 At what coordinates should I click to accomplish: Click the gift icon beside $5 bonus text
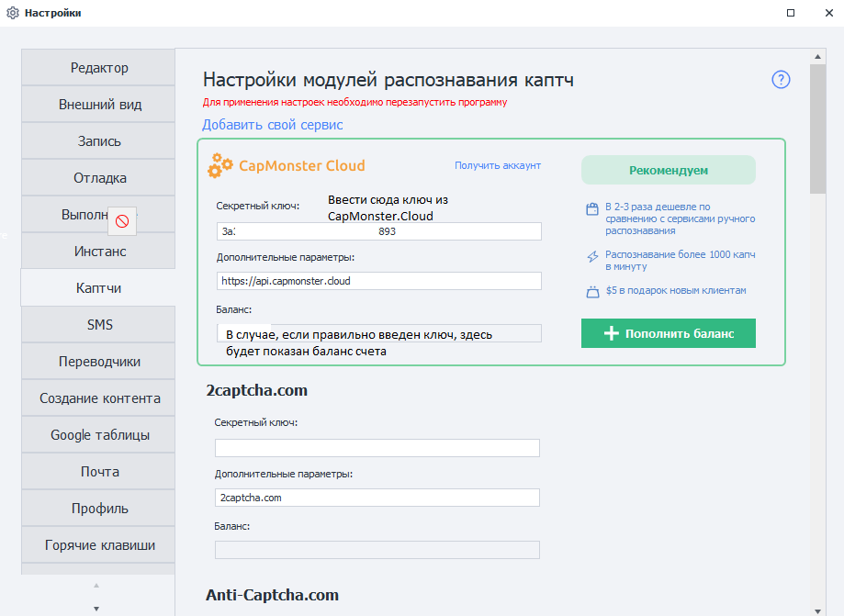pos(592,292)
